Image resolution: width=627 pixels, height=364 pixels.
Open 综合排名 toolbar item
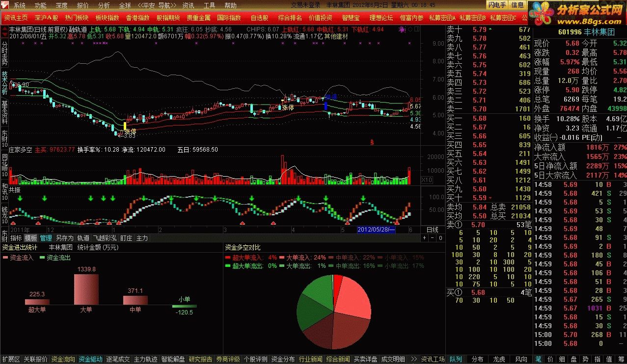(x=290, y=18)
